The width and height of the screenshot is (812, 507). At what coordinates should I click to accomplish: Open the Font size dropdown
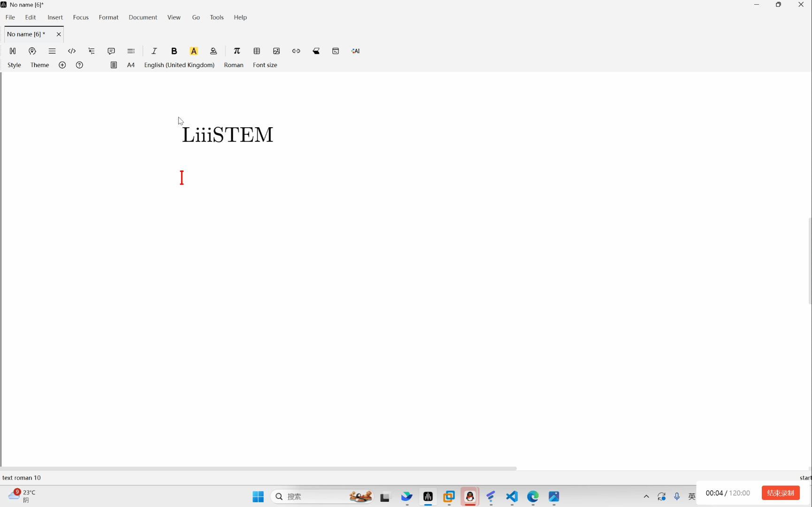pos(265,65)
